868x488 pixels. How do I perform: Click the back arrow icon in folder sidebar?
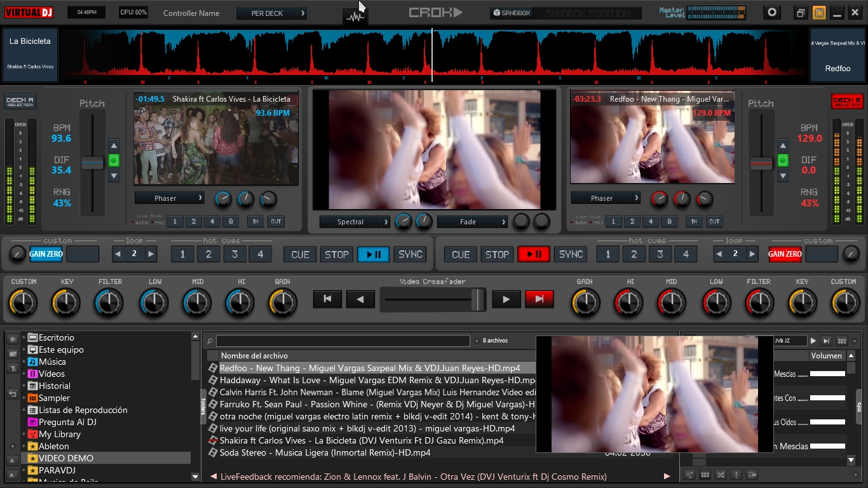tap(12, 394)
